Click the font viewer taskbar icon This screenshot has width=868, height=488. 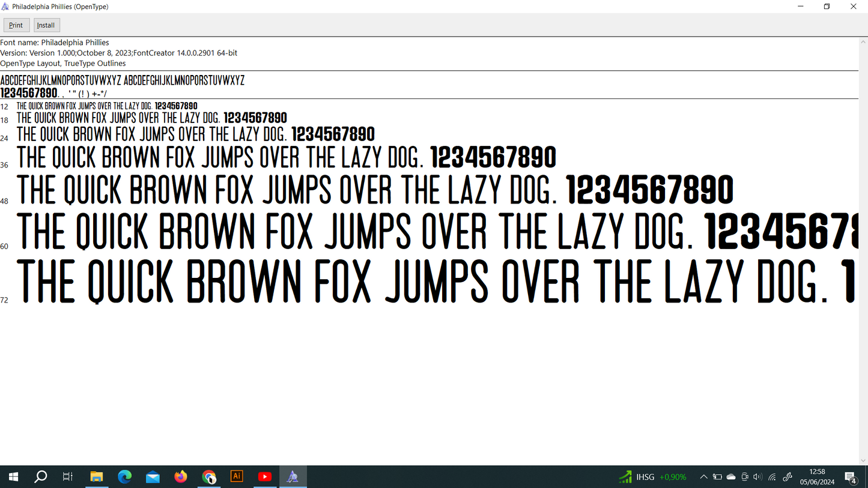coord(293,477)
